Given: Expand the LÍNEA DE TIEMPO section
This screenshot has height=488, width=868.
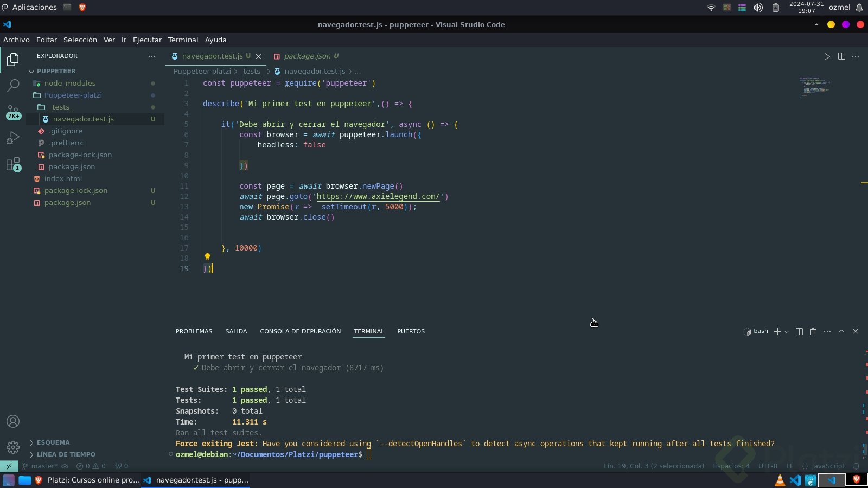Looking at the screenshot, I should point(66,454).
